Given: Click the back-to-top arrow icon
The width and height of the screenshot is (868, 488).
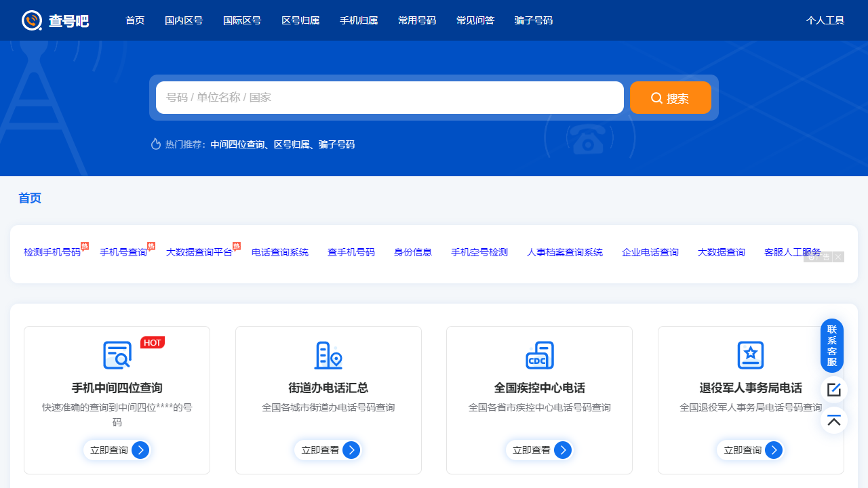Looking at the screenshot, I should (833, 420).
